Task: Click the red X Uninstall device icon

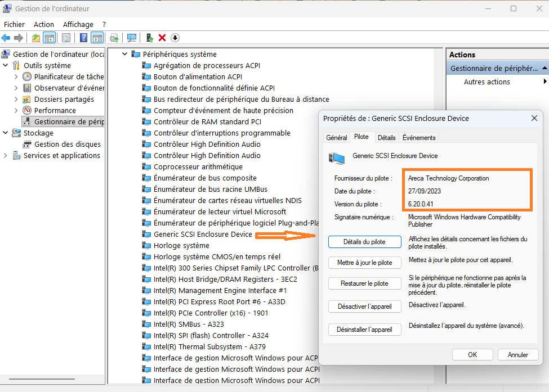Action: pyautogui.click(x=162, y=38)
